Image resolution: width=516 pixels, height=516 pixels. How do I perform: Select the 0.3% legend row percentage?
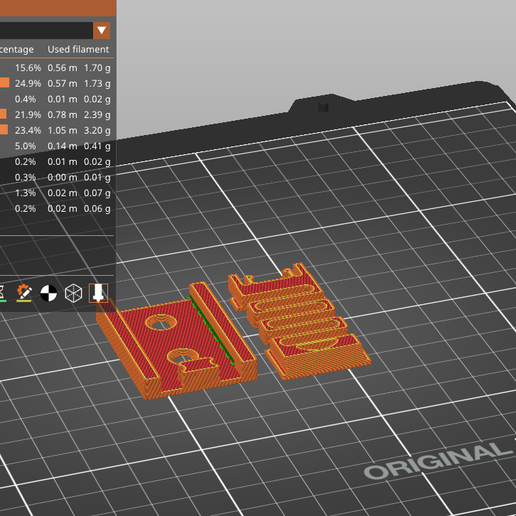[x=25, y=177]
